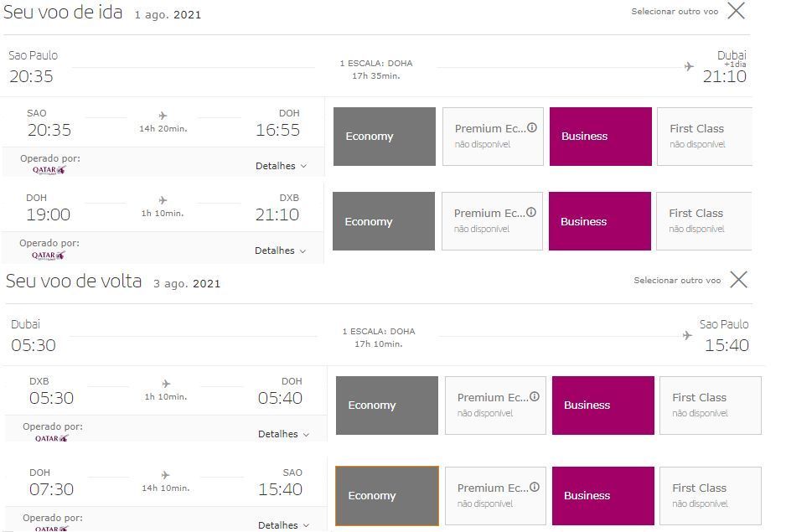Select Economy for the SAO to DOH flight
Viewport: 786px width, 532px height.
[x=385, y=137]
